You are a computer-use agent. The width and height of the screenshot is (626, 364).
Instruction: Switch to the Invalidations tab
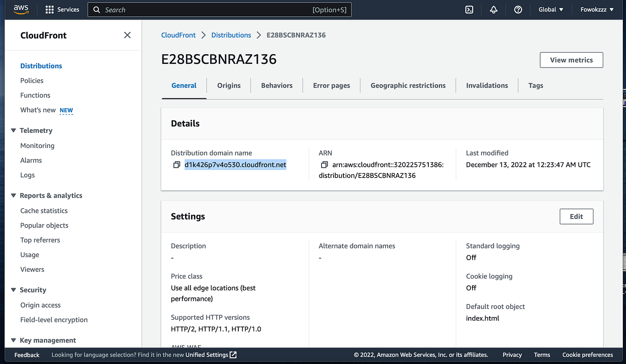pyautogui.click(x=487, y=85)
